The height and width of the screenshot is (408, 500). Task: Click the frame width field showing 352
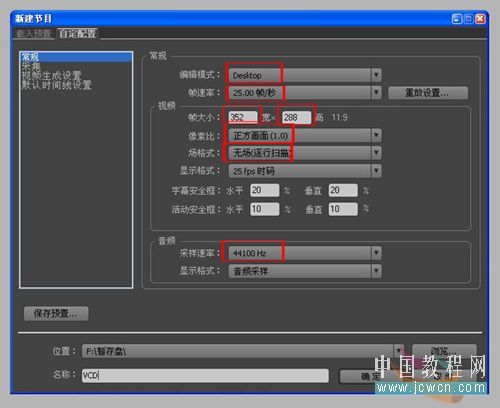[243, 117]
